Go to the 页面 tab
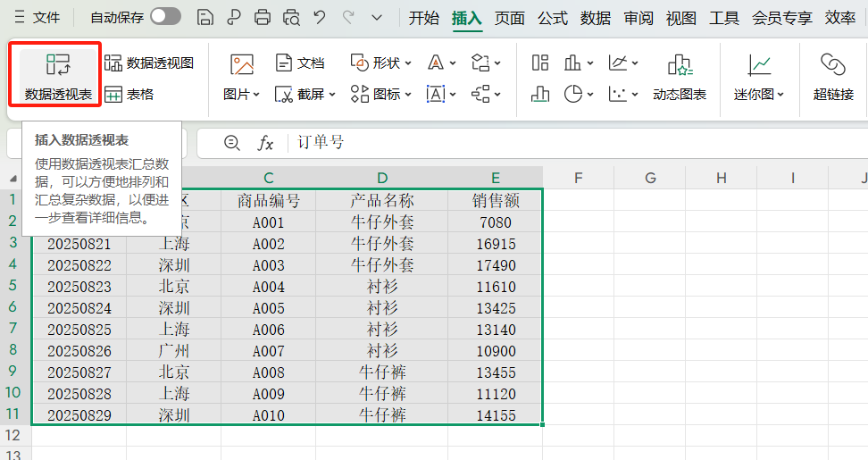 point(509,18)
